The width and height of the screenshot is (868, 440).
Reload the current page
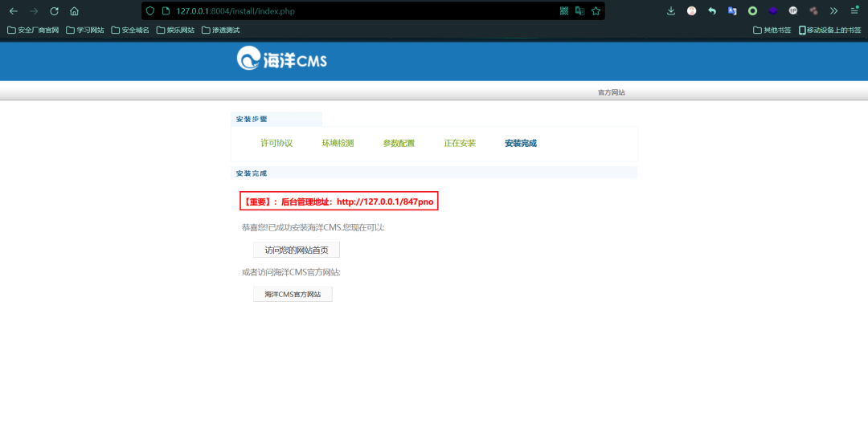[x=55, y=11]
